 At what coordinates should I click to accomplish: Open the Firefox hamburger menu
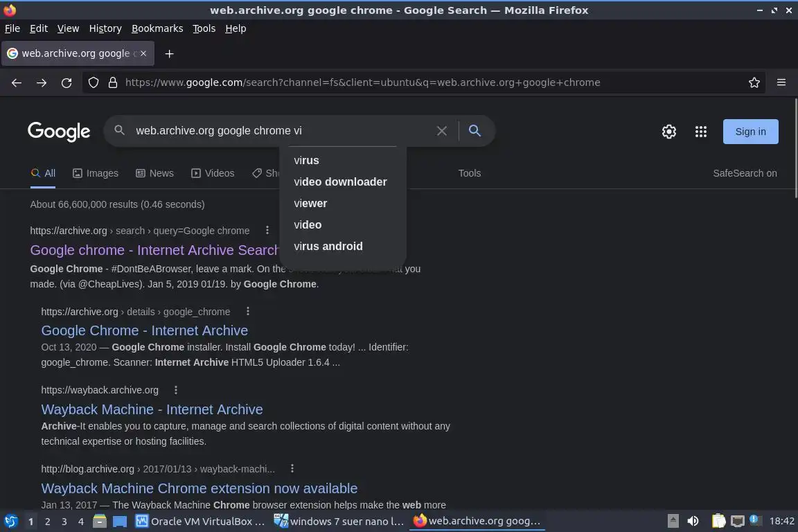tap(781, 82)
